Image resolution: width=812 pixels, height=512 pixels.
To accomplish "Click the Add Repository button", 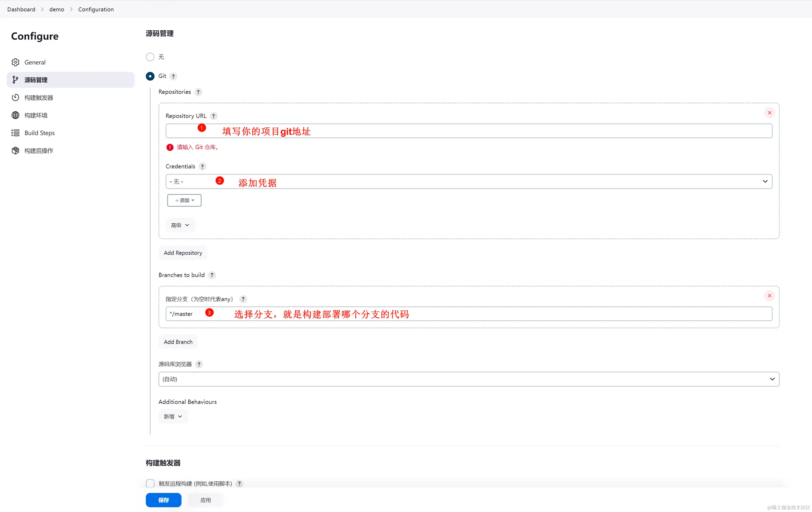I will (x=183, y=253).
